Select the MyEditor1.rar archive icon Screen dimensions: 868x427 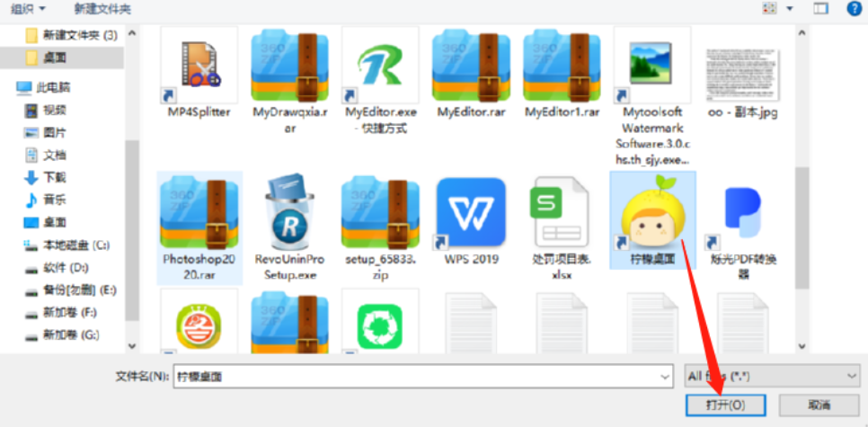point(562,66)
